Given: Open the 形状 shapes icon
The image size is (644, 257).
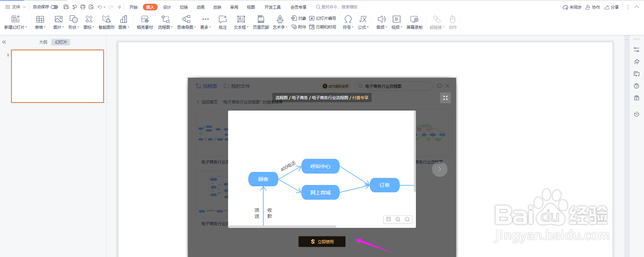Looking at the screenshot, I should [x=73, y=19].
